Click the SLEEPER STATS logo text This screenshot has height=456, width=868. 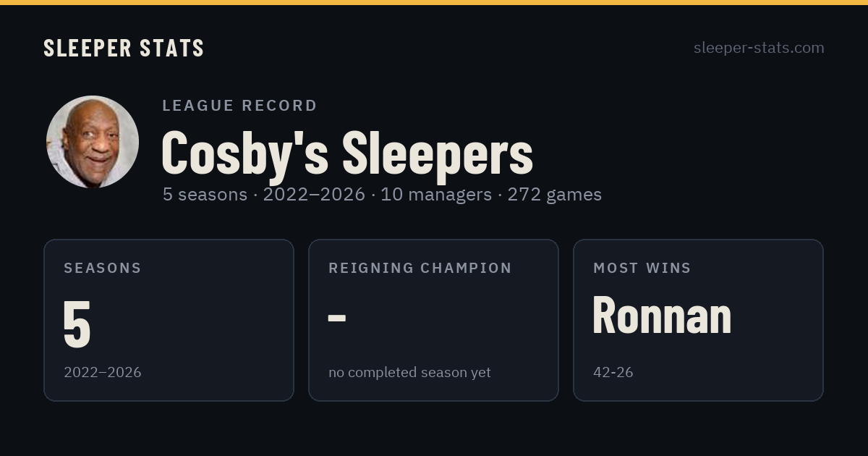pos(124,48)
